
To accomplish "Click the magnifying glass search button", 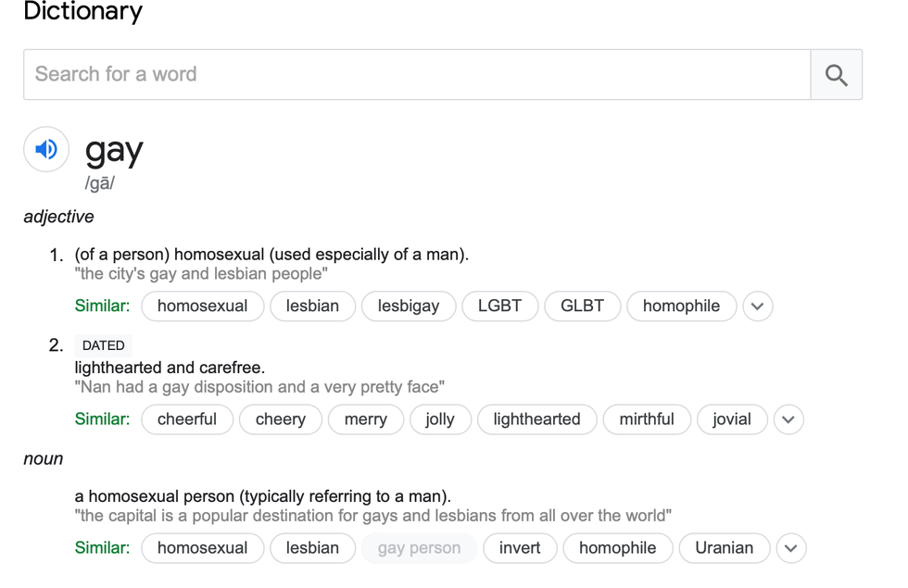I will coord(836,75).
